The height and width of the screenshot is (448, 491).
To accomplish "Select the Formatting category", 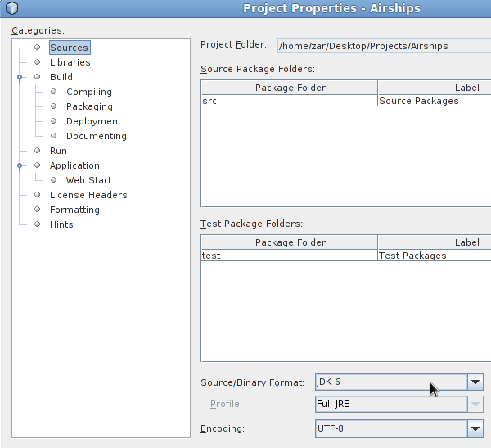I will 74,210.
